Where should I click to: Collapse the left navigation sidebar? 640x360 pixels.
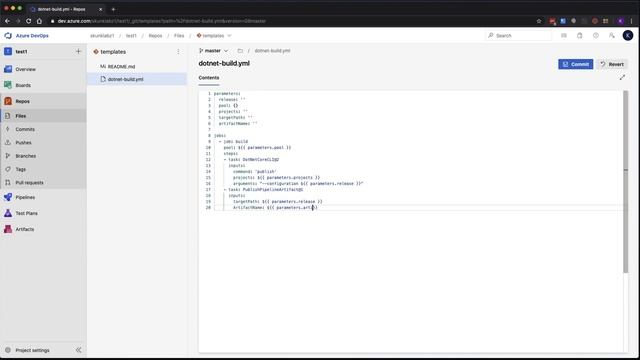tap(78, 350)
